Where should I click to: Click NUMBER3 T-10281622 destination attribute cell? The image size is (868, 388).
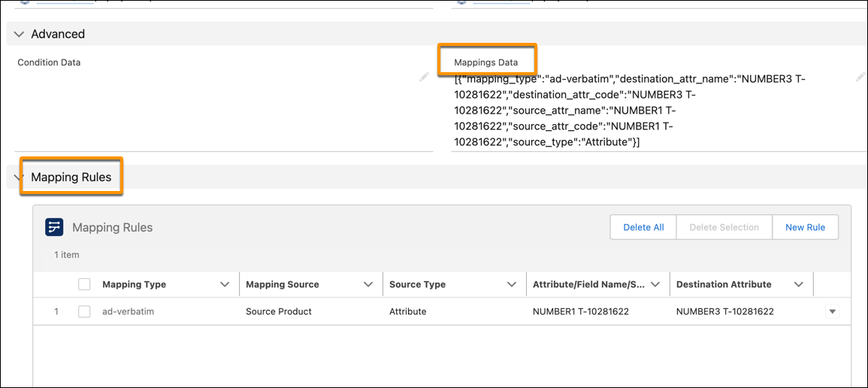[x=724, y=311]
